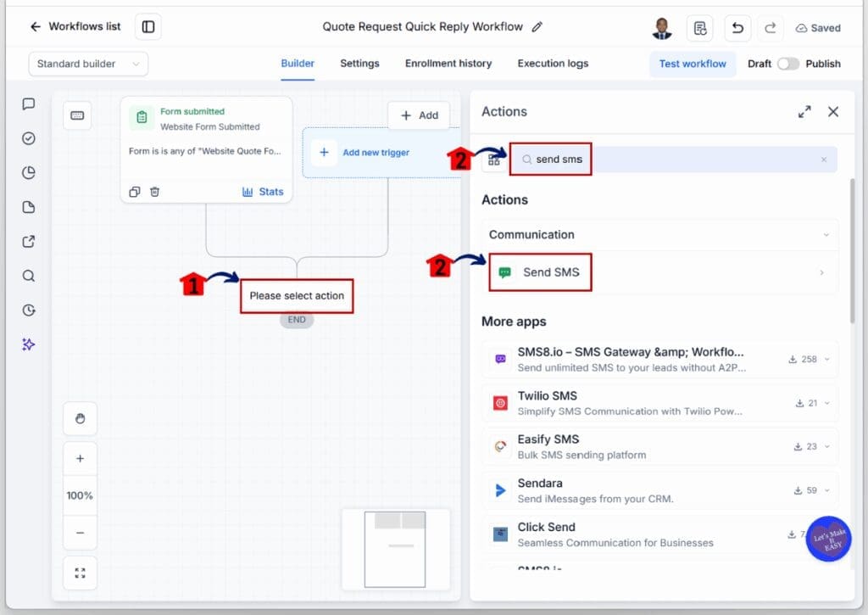868x615 pixels.
Task: Open the workflow notes icon
Action: tap(699, 28)
